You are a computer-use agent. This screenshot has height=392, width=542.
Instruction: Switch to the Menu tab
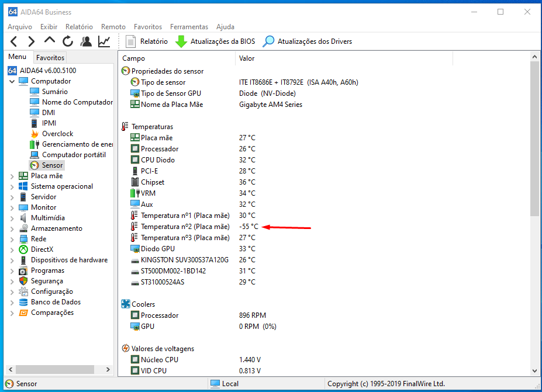(x=18, y=57)
